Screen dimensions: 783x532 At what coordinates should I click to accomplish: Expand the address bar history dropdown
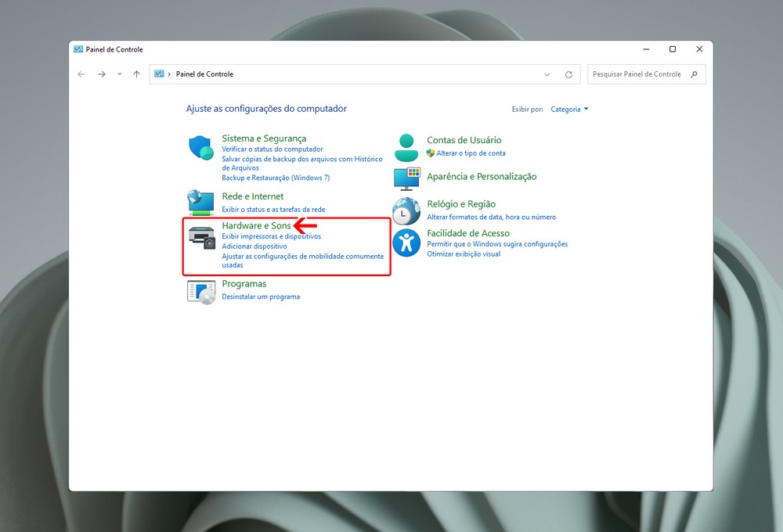pos(547,74)
